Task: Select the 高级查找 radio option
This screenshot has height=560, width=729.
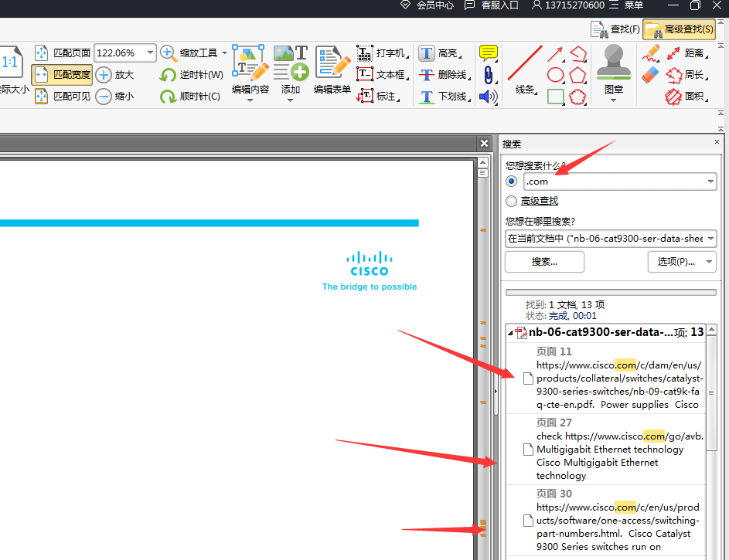Action: click(x=511, y=202)
